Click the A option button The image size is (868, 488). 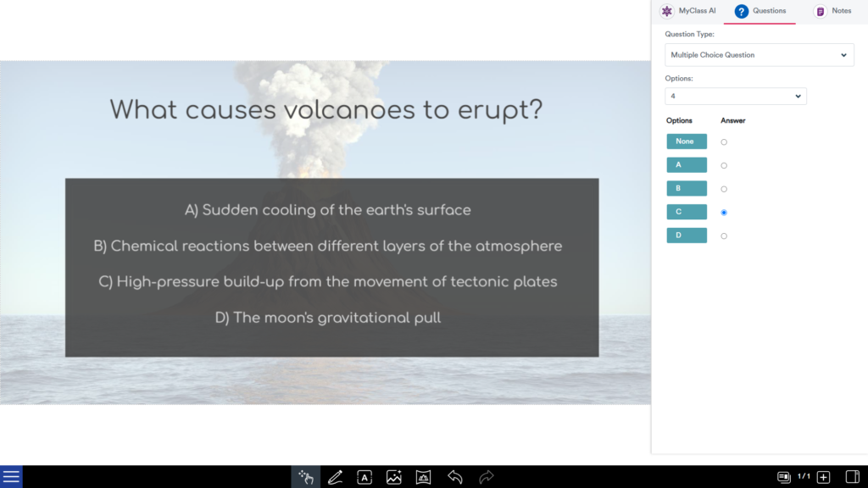pos(687,165)
